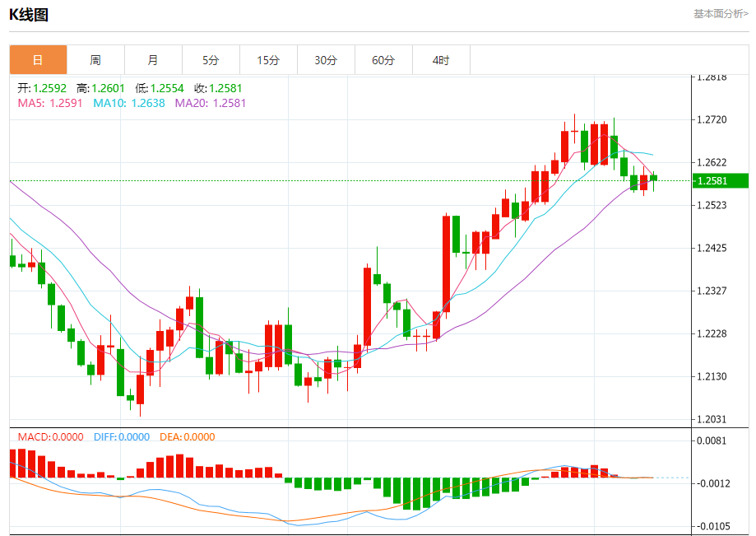756x536 pixels.
Task: Click the 1.2130 price axis label
Action: coord(712,377)
